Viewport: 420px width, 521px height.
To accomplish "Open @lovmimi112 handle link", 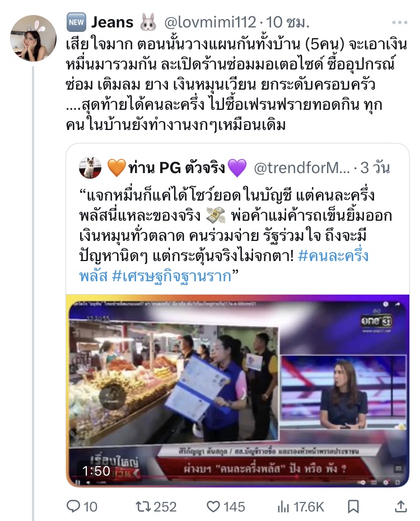I will [210, 22].
